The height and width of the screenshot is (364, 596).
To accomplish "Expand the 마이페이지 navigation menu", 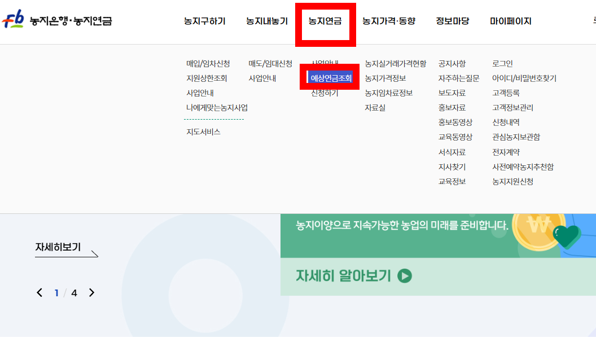I will click(510, 21).
